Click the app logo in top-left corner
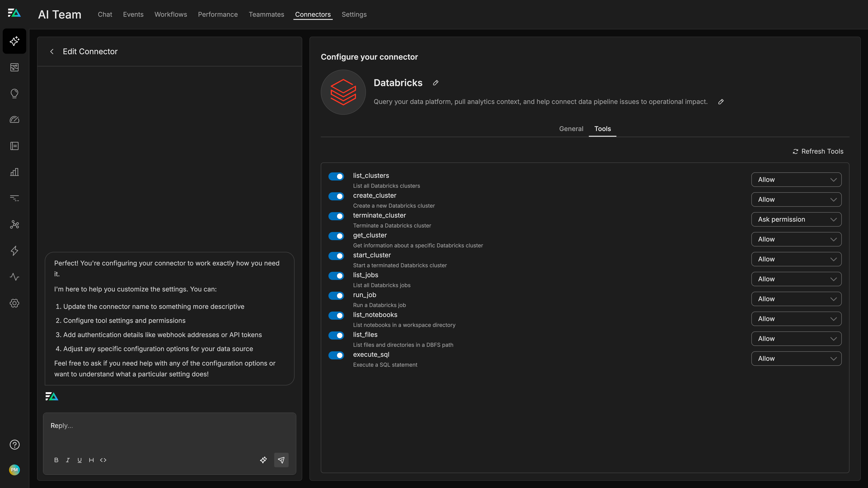This screenshot has width=868, height=488. click(14, 13)
